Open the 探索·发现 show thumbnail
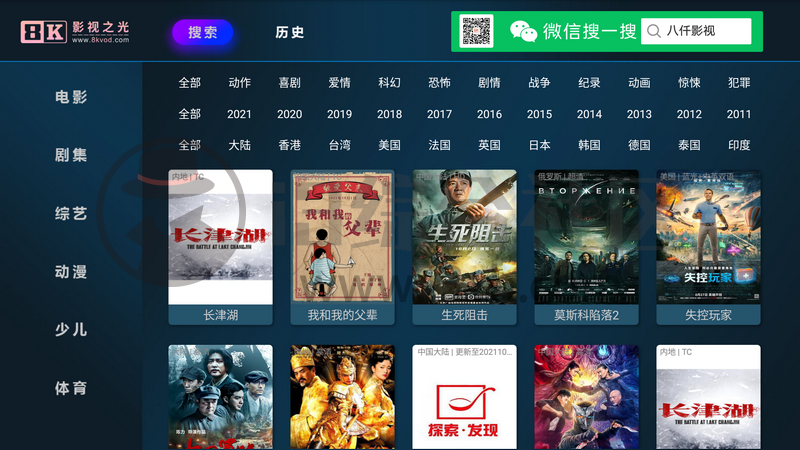 tap(464, 397)
